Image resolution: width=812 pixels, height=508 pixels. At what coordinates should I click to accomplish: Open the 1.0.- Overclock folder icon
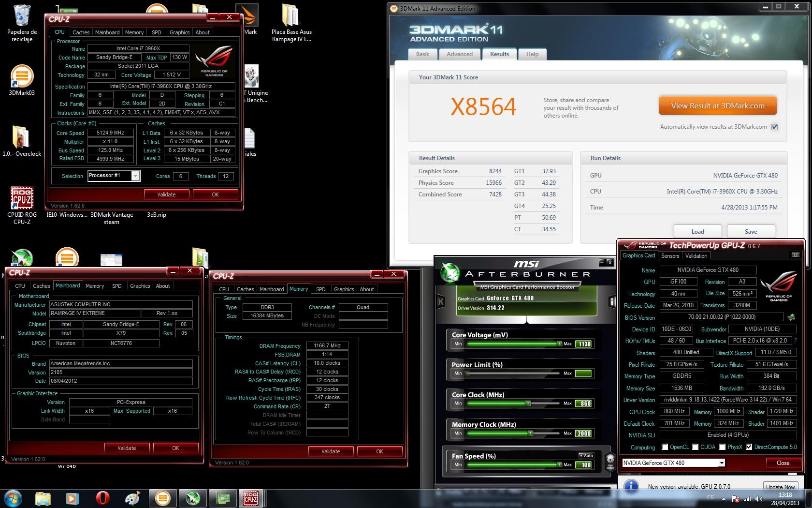coord(22,141)
